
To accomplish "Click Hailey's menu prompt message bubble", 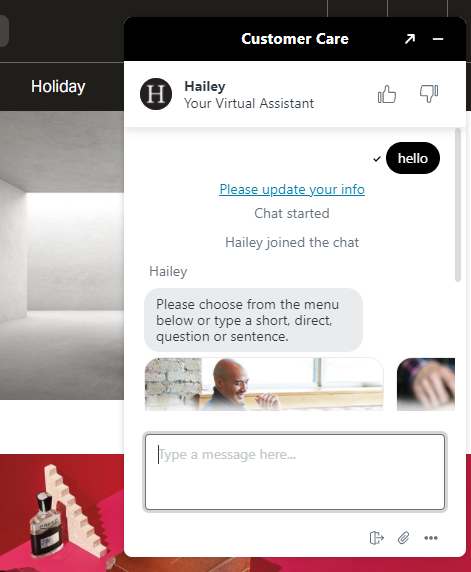I will [x=253, y=320].
